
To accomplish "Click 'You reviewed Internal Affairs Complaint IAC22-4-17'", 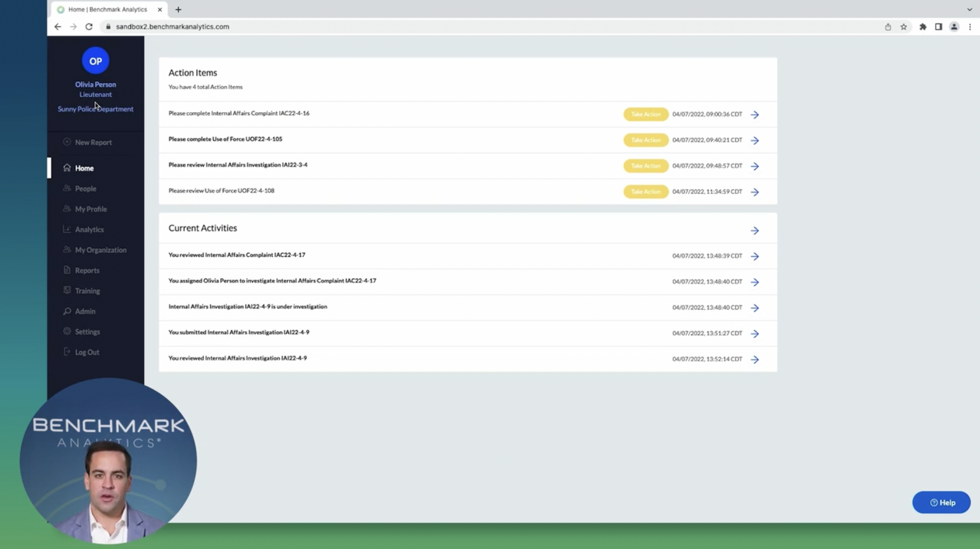I will (x=237, y=255).
